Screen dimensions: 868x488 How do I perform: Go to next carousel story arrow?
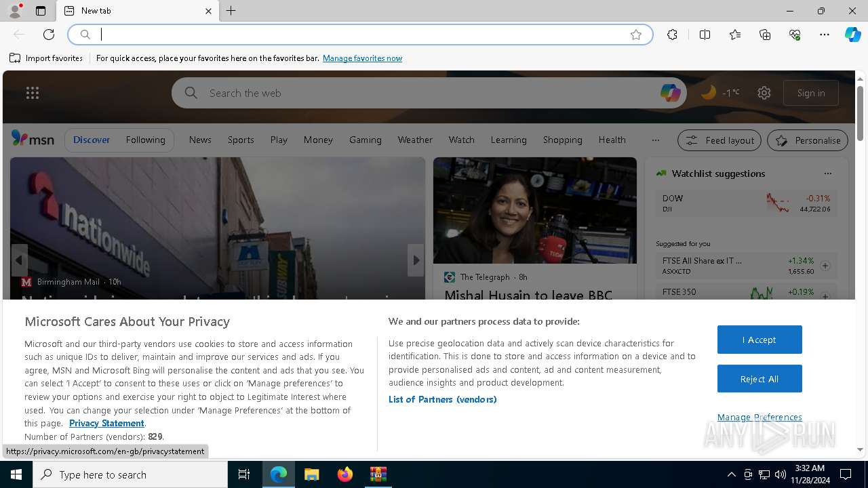[x=416, y=260]
